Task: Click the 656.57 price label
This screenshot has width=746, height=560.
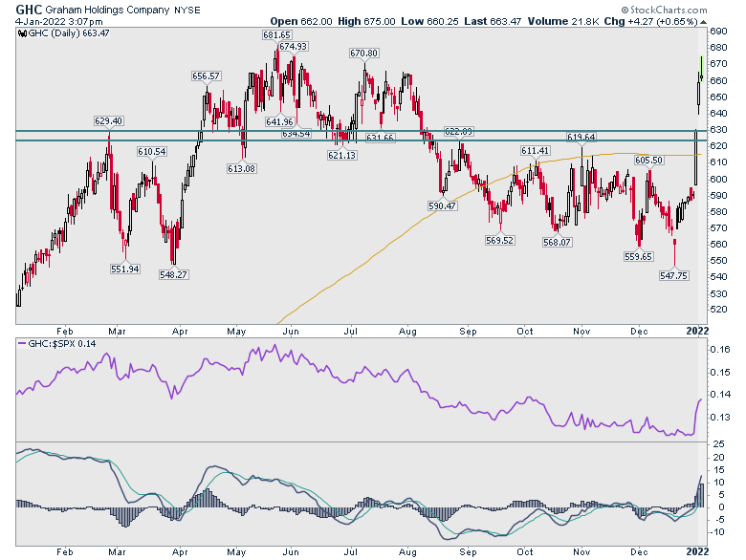Action: 206,76
